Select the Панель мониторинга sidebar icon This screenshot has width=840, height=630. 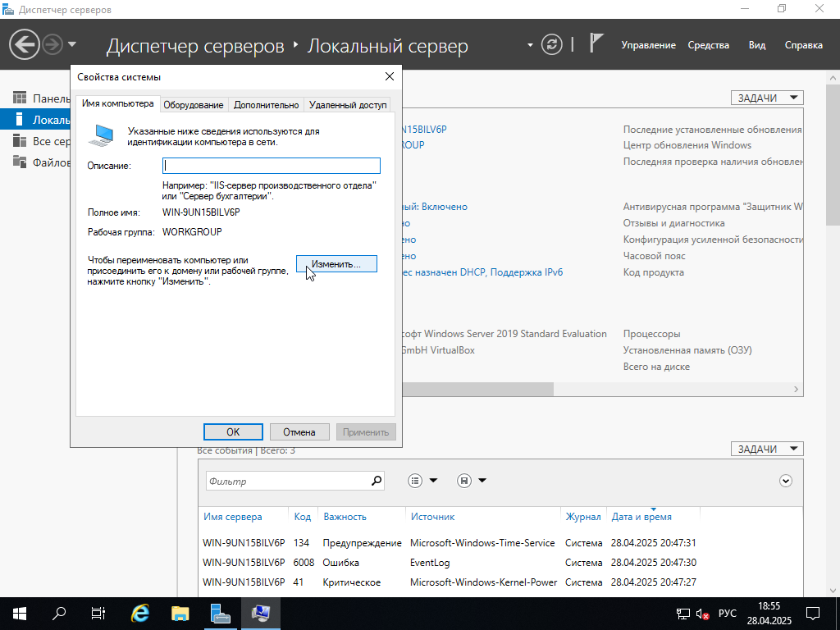tap(20, 98)
